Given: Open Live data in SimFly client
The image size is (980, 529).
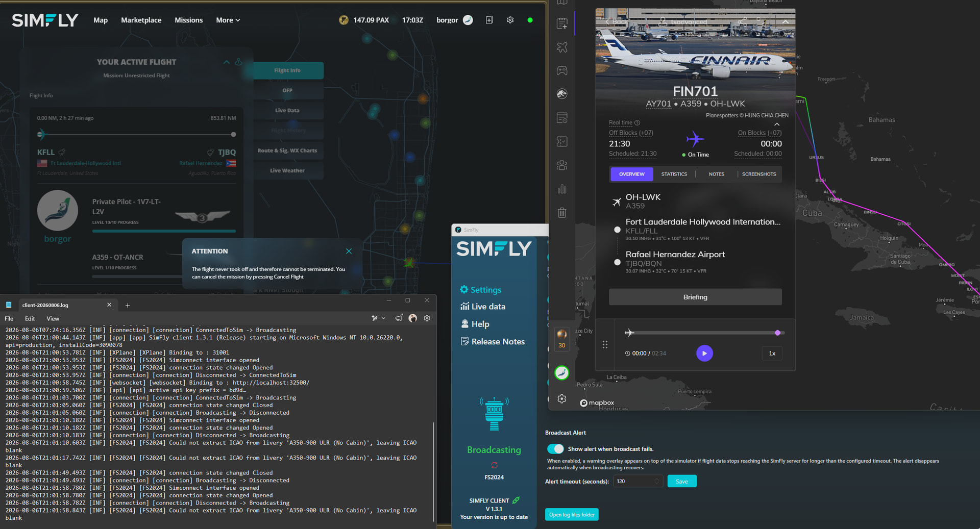Looking at the screenshot, I should pyautogui.click(x=483, y=307).
